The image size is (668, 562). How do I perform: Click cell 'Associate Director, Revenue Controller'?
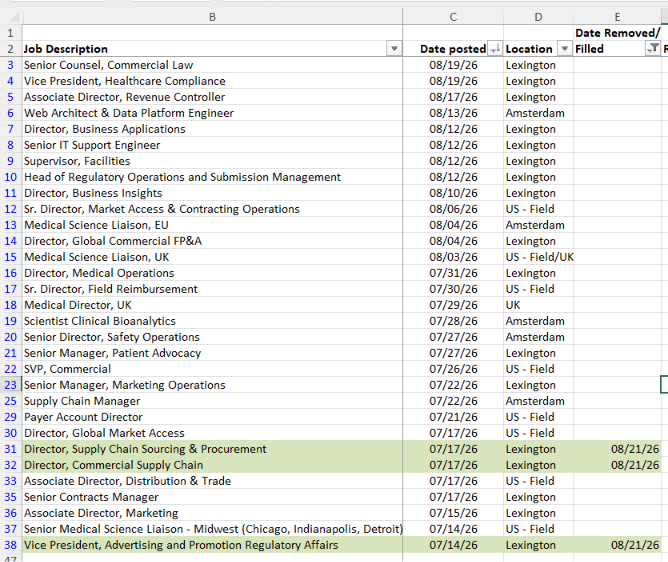(x=212, y=97)
